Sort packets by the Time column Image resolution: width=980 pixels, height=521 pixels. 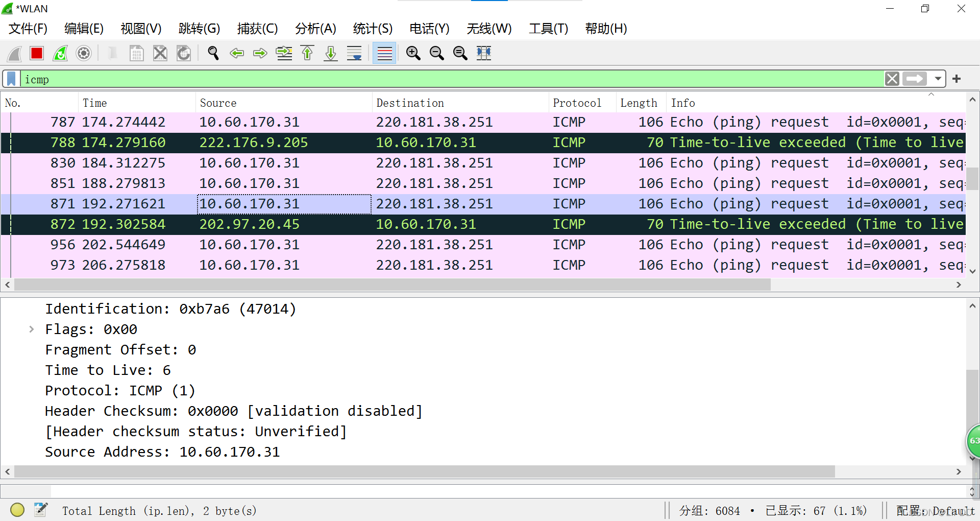137,103
